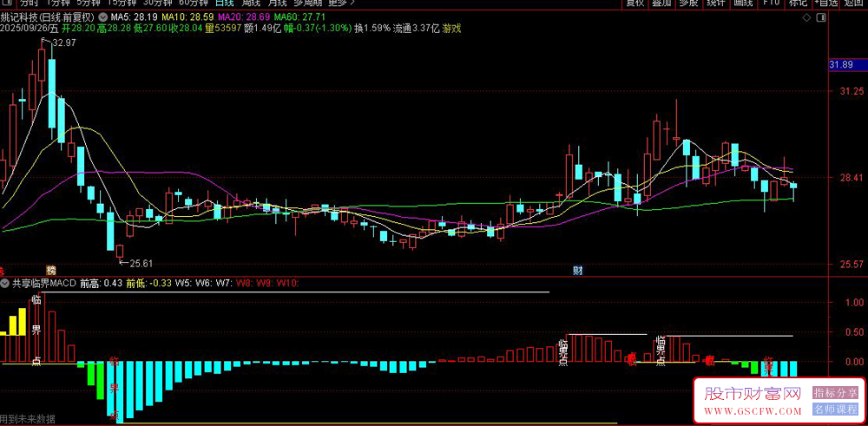The image size is (868, 426).
Task: Click the 叠加 overlay button
Action: pos(661,3)
